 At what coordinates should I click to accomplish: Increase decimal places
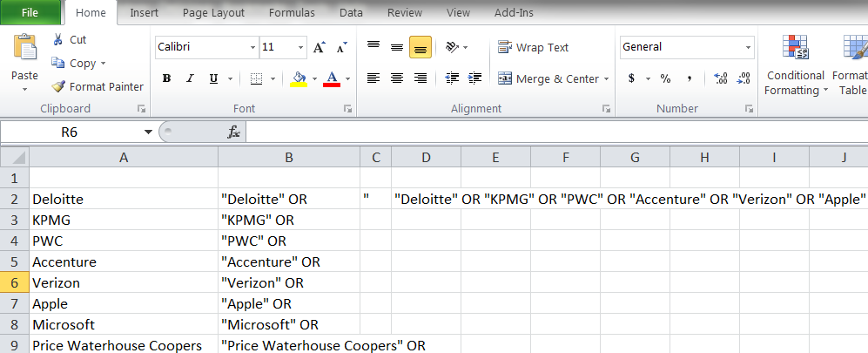(720, 78)
